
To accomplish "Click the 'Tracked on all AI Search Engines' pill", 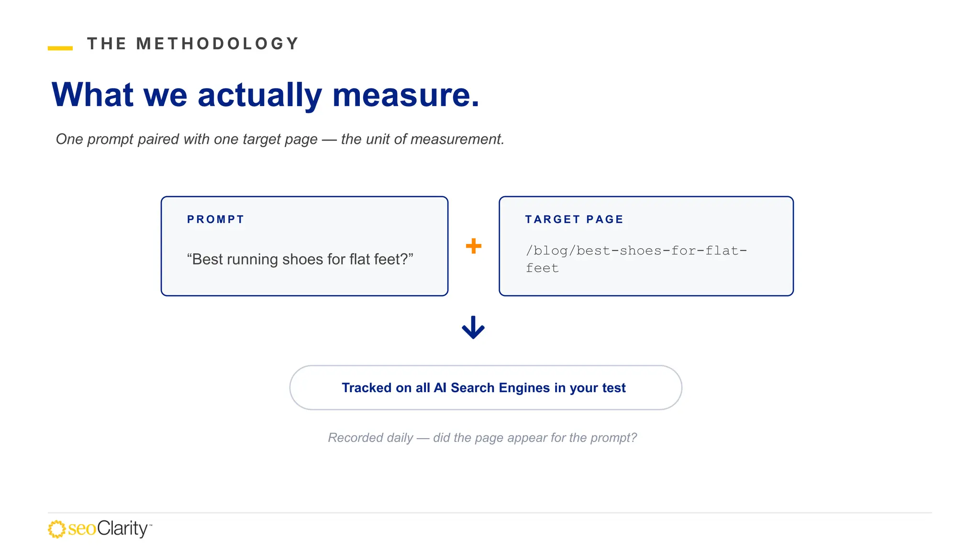I will 485,387.
